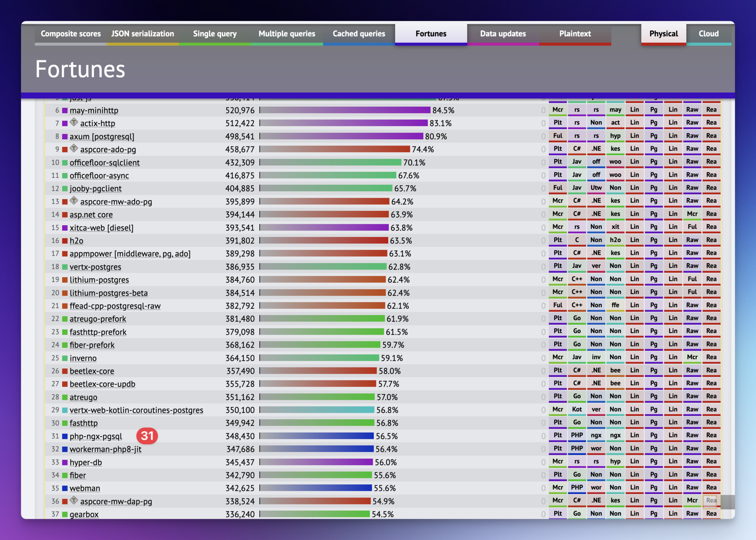This screenshot has width=756, height=540.
Task: Open the Composite scores tab
Action: [71, 34]
